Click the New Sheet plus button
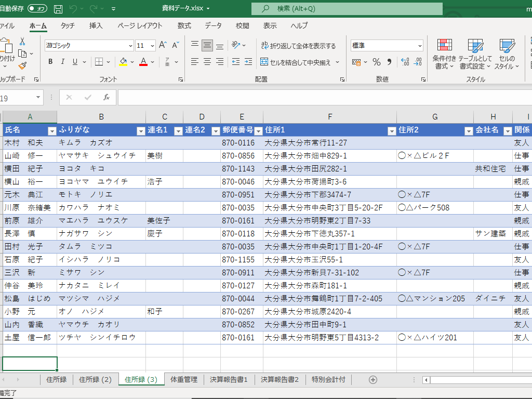 click(373, 380)
